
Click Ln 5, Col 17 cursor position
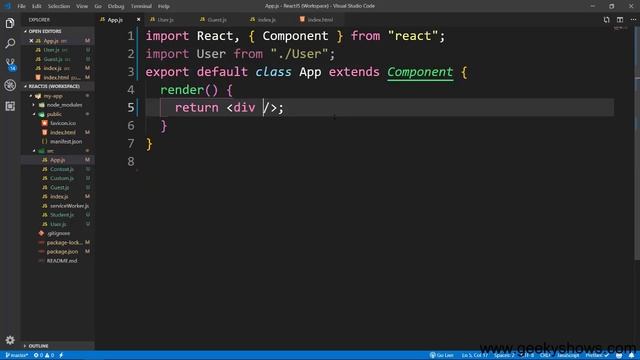point(475,356)
